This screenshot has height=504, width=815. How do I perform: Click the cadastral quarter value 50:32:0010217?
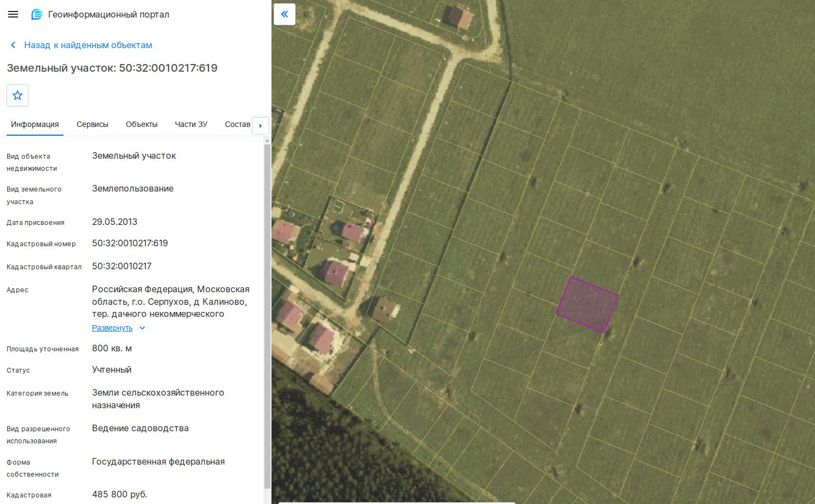[x=122, y=266]
